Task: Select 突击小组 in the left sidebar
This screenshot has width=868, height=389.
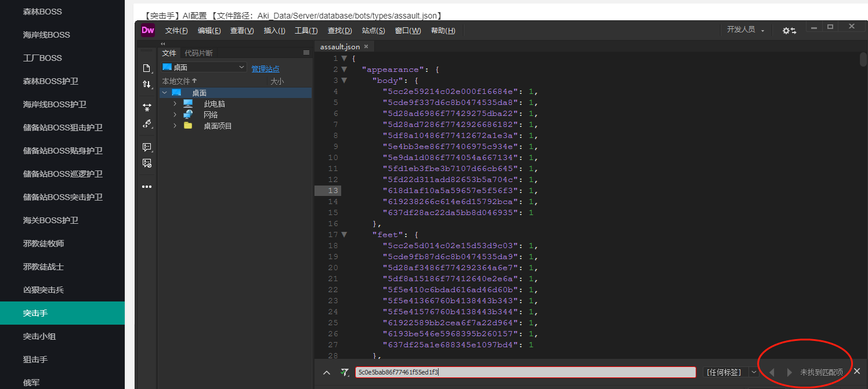Action: pos(39,336)
